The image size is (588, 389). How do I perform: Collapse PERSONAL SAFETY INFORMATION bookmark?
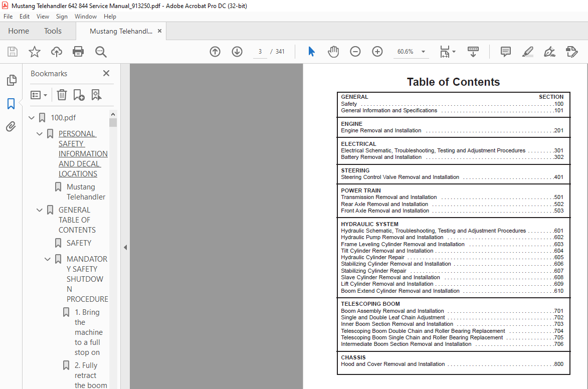pos(40,134)
